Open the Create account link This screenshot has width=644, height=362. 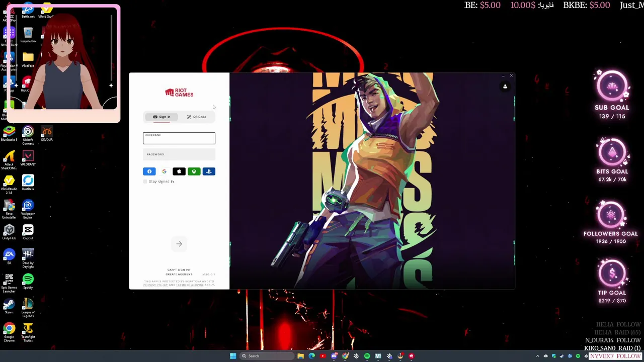pyautogui.click(x=179, y=274)
